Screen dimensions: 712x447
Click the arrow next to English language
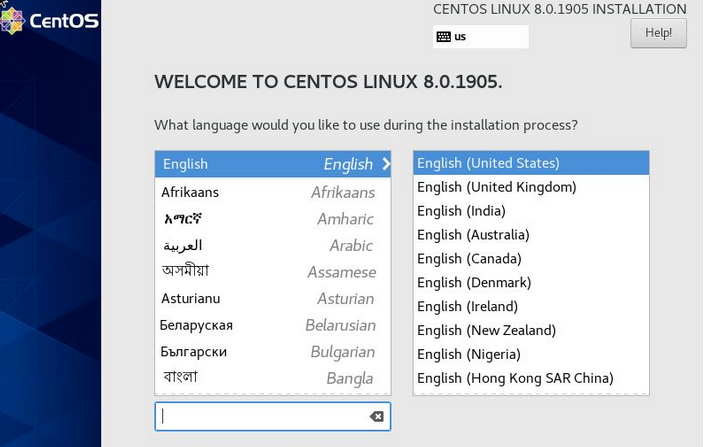click(x=386, y=164)
